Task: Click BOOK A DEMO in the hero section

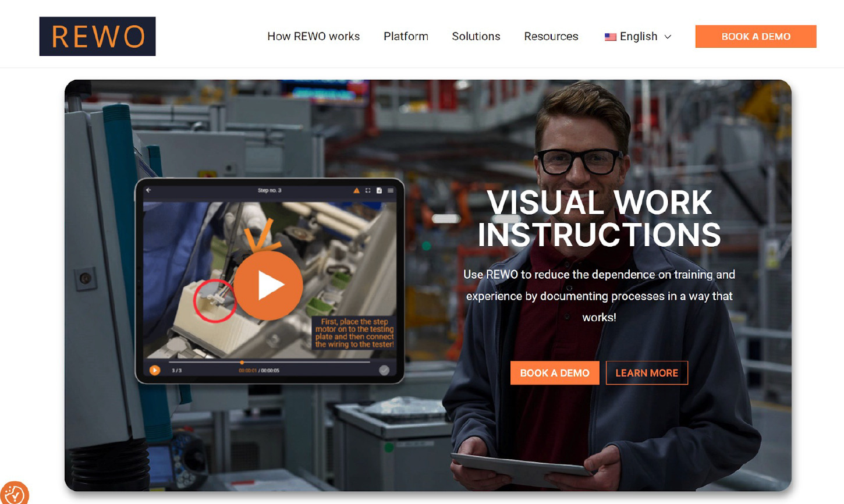Action: (x=555, y=373)
